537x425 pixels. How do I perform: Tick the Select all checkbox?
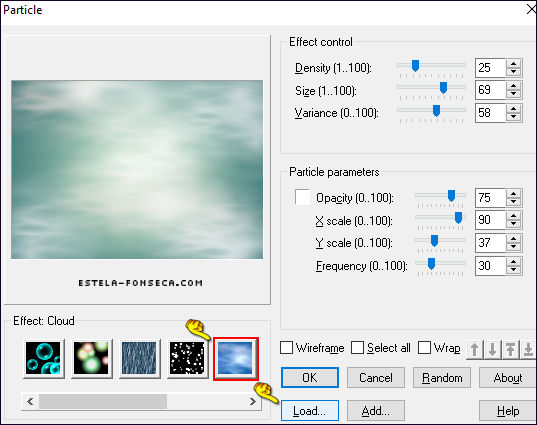tap(357, 348)
